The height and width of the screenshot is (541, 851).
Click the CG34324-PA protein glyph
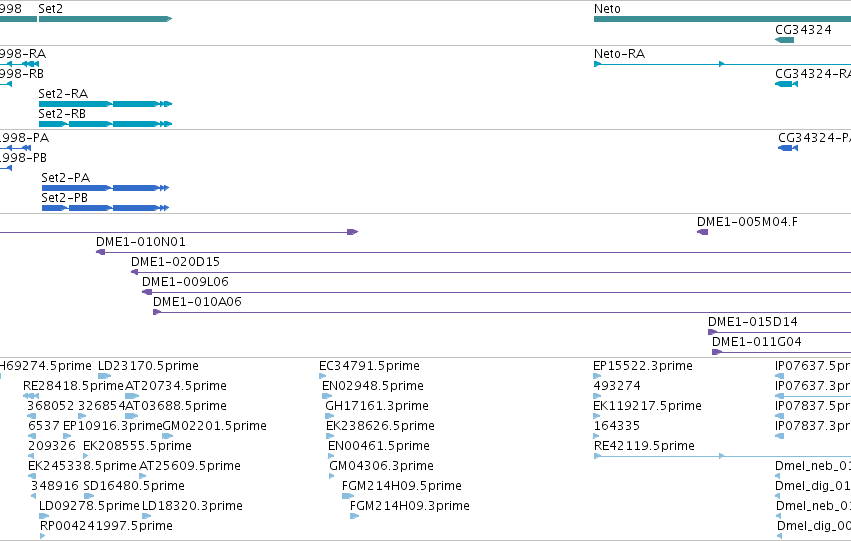coord(788,148)
